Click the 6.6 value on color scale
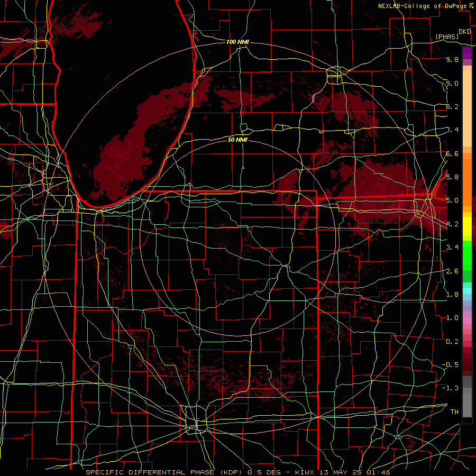Viewport: 476px width, 476px height. coord(452,153)
